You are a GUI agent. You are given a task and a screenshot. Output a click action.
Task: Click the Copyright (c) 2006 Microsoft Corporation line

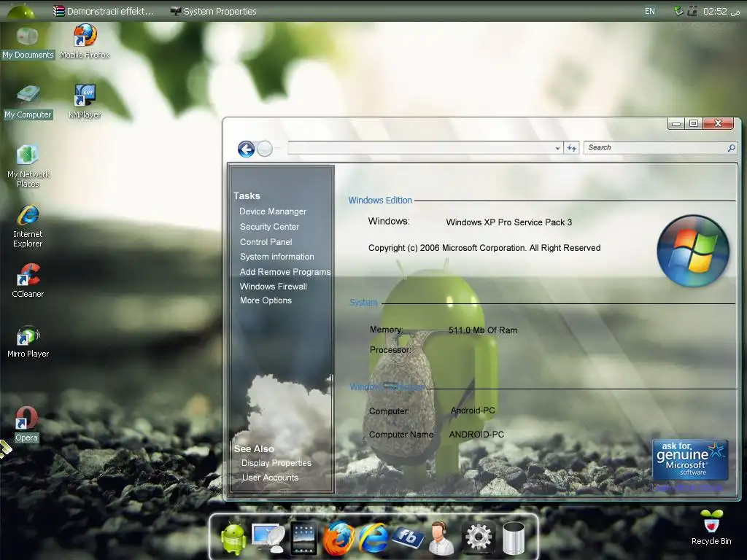484,248
